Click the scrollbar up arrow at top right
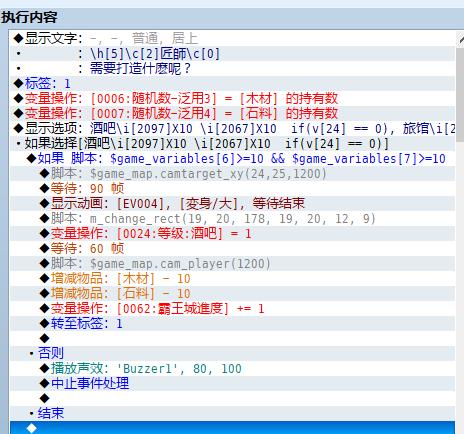Viewport: 464px width, 434px height. [460, 39]
